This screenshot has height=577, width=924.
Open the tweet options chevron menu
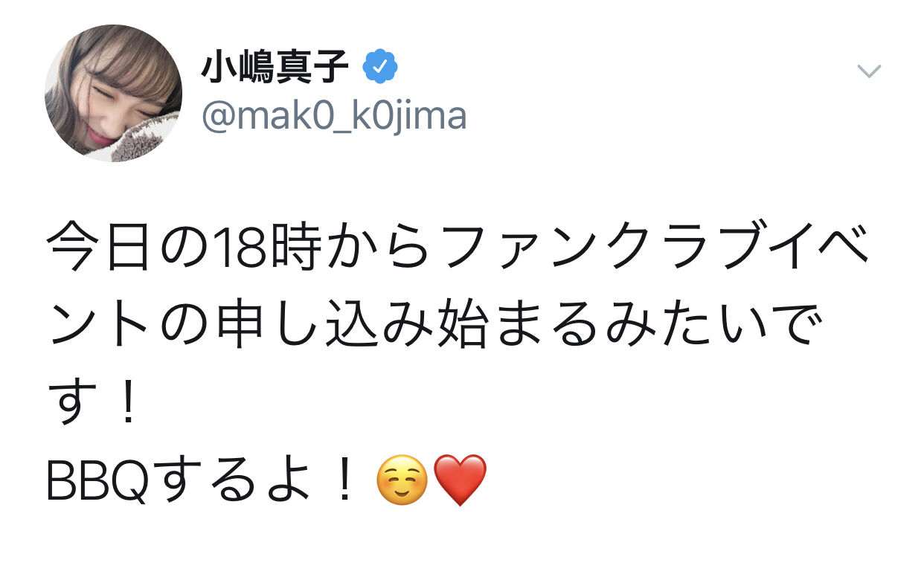(x=869, y=71)
